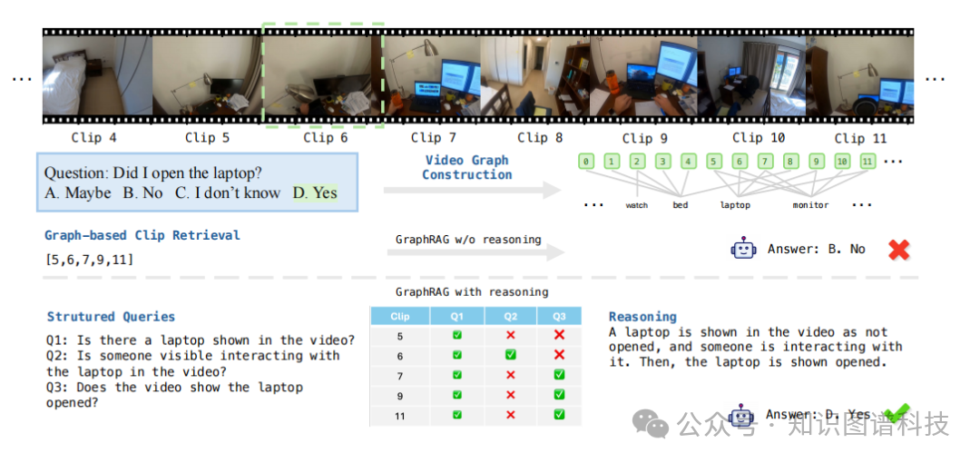980x463 pixels.
Task: Click the 'bed' graph entity label
Action: (680, 205)
